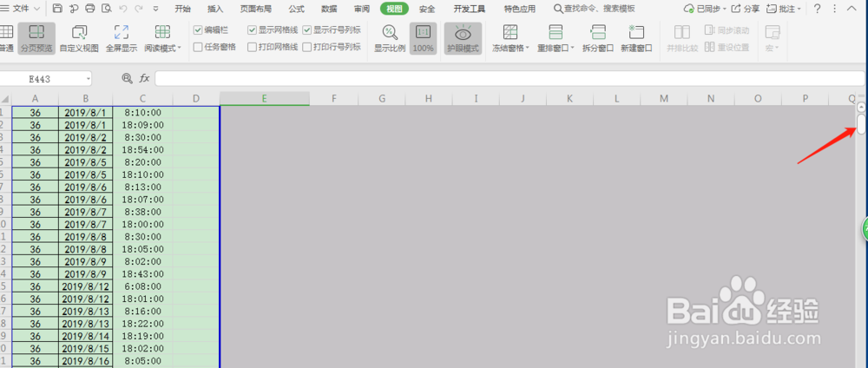Select the 分页预览 page break preview view
Image resolution: width=868 pixels, height=368 pixels.
click(x=36, y=38)
